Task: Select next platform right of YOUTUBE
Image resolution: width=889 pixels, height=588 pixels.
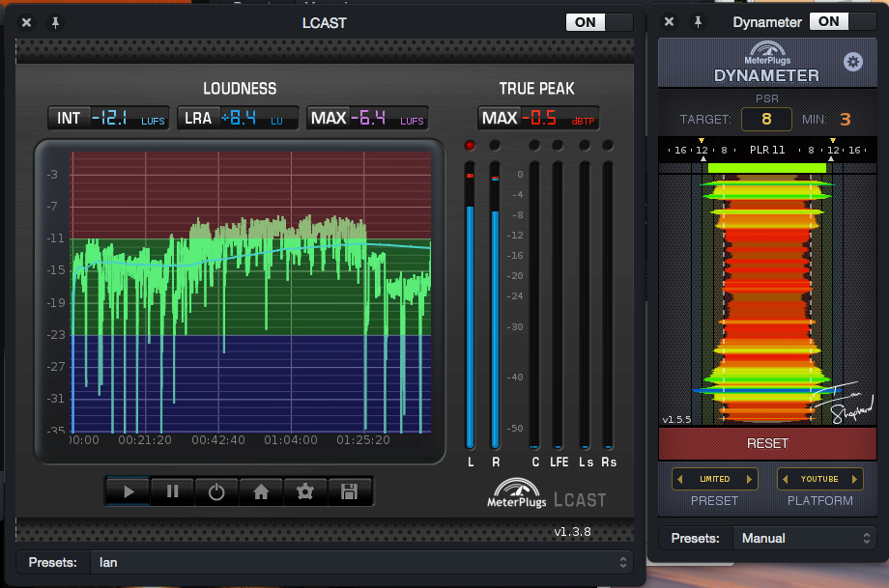Action: click(x=854, y=479)
